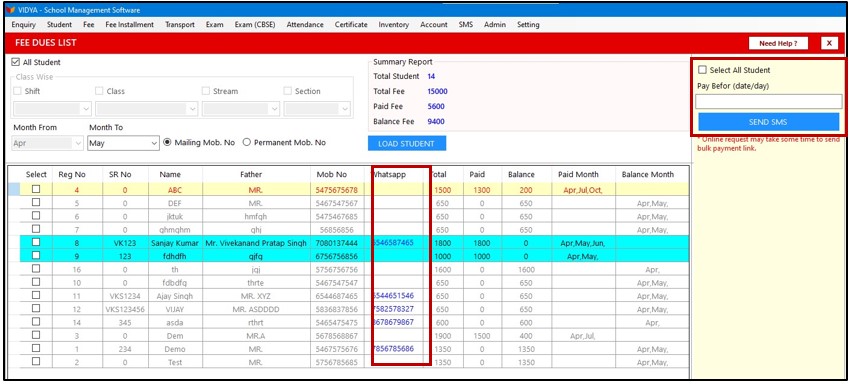Image resolution: width=851 pixels, height=384 pixels.
Task: Open the Exam (CBSE) menu
Action: (x=255, y=25)
